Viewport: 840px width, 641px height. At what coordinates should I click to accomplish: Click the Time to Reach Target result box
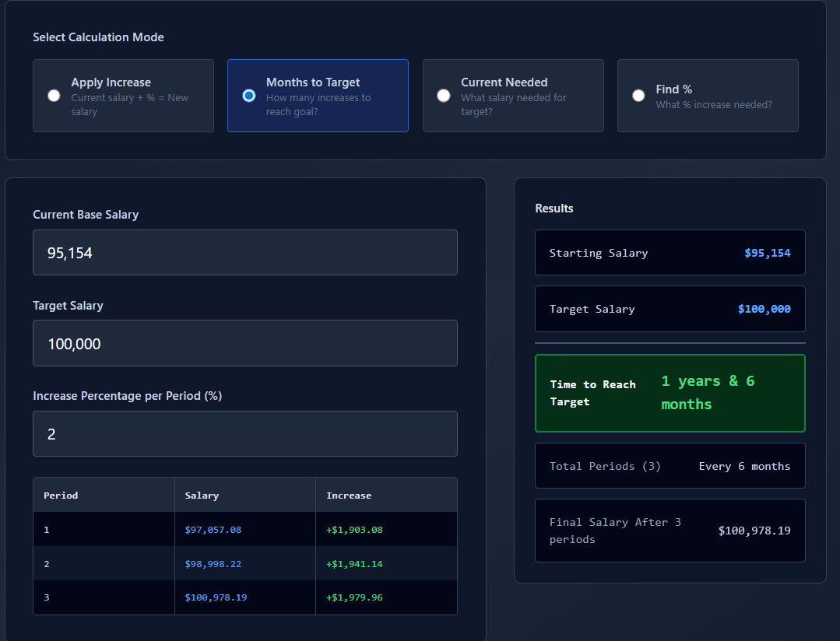(670, 393)
